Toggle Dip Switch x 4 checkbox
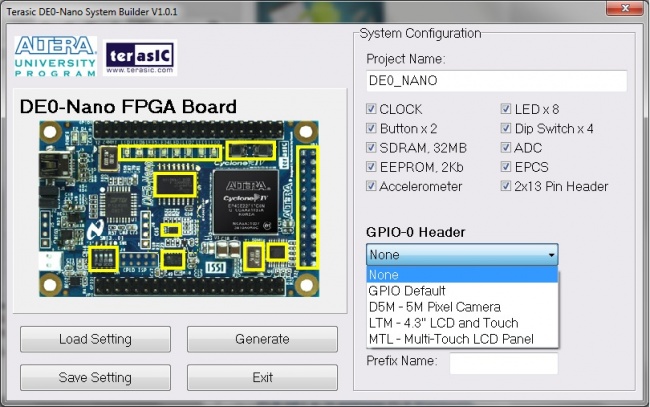Viewport: 650px width, 407px height. [x=506, y=128]
